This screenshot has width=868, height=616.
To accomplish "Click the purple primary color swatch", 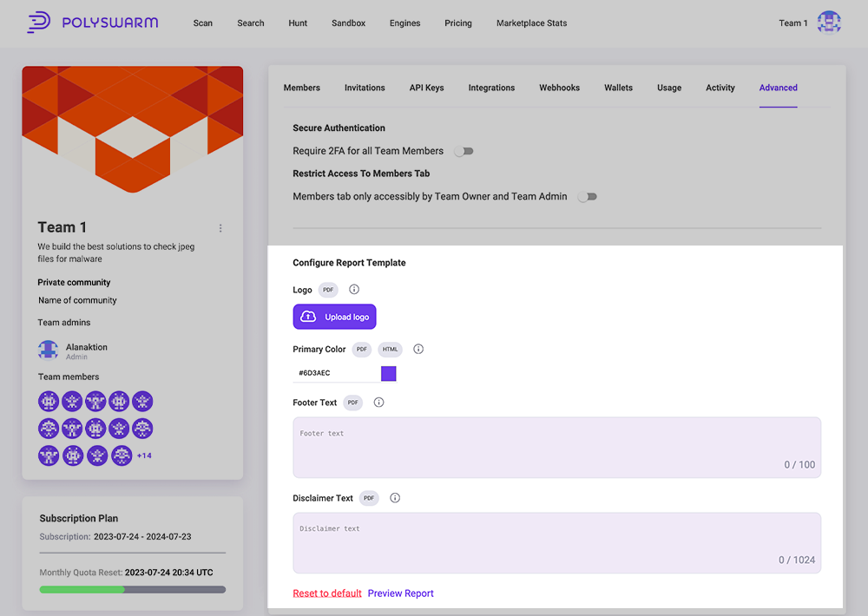I will tap(389, 373).
